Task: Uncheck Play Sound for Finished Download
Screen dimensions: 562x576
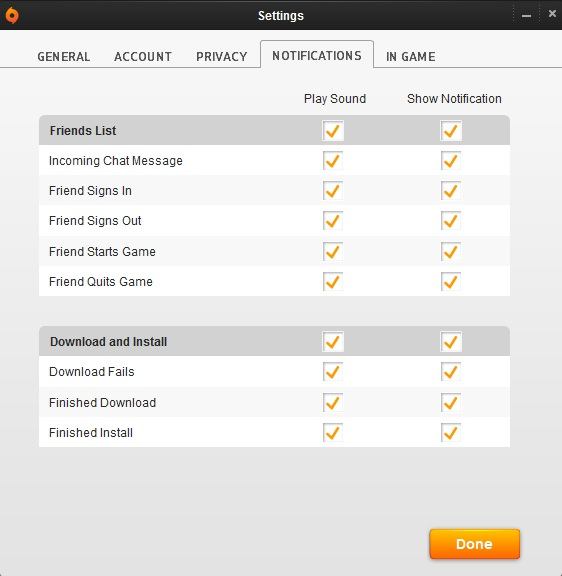Action: tap(333, 403)
